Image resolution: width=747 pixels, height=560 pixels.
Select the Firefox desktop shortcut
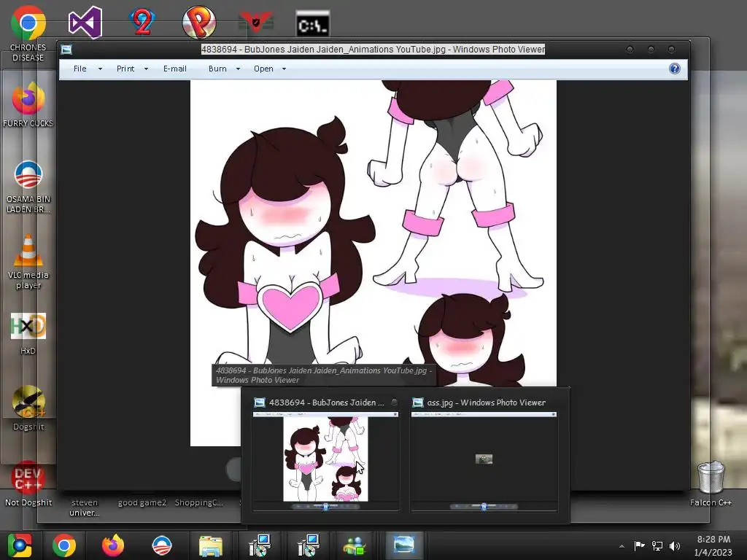[28, 98]
